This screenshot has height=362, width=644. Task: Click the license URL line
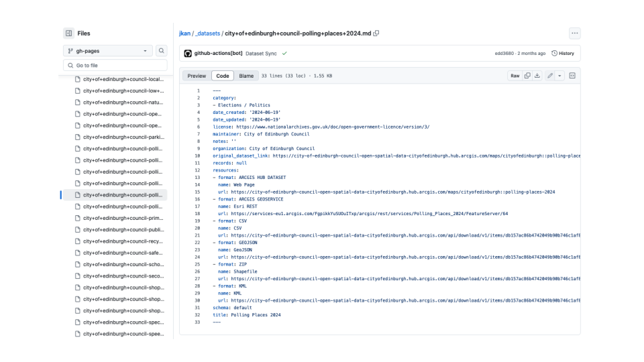coord(321,127)
